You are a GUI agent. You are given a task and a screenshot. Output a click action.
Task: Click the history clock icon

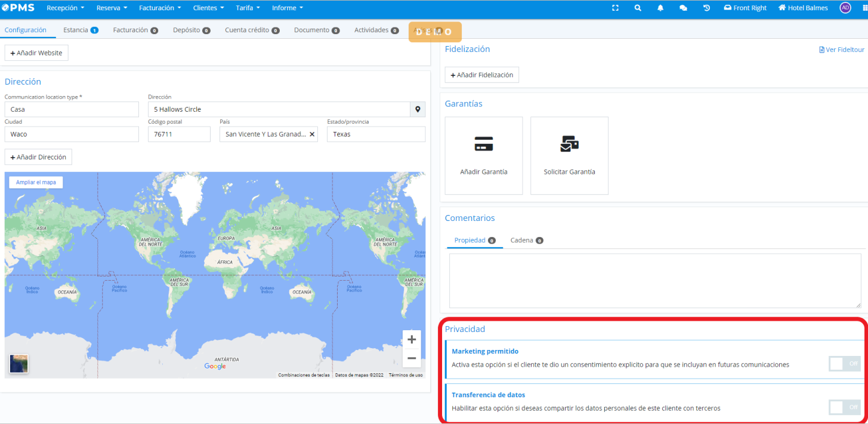tap(706, 8)
